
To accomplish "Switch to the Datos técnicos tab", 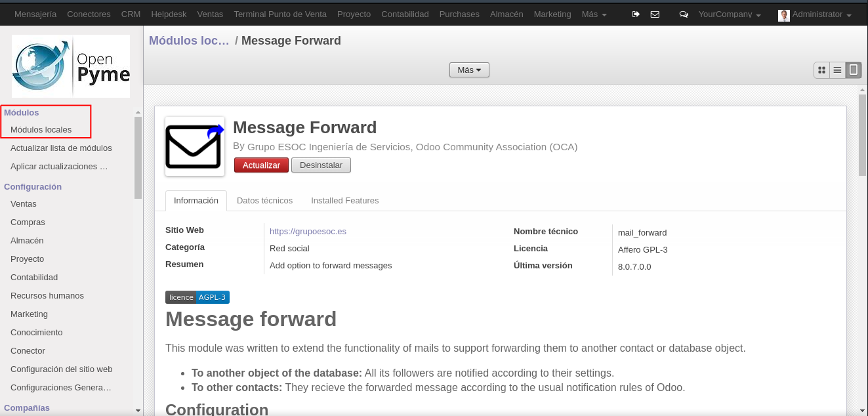I will pyautogui.click(x=265, y=201).
